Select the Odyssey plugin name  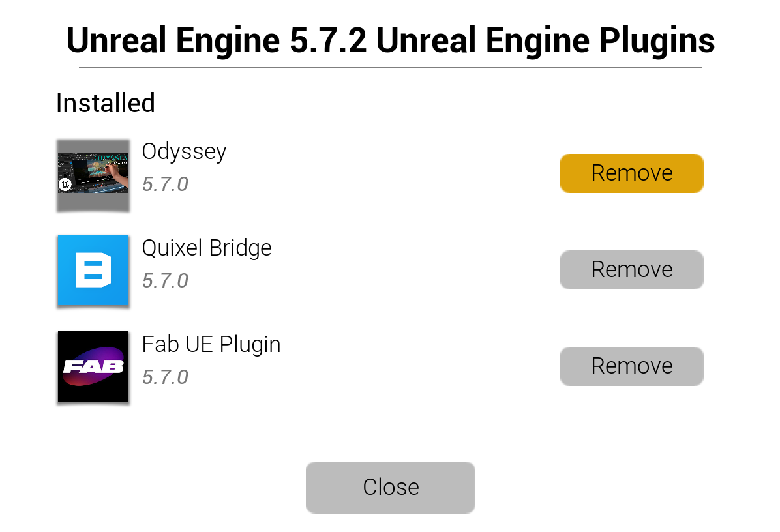(x=184, y=152)
